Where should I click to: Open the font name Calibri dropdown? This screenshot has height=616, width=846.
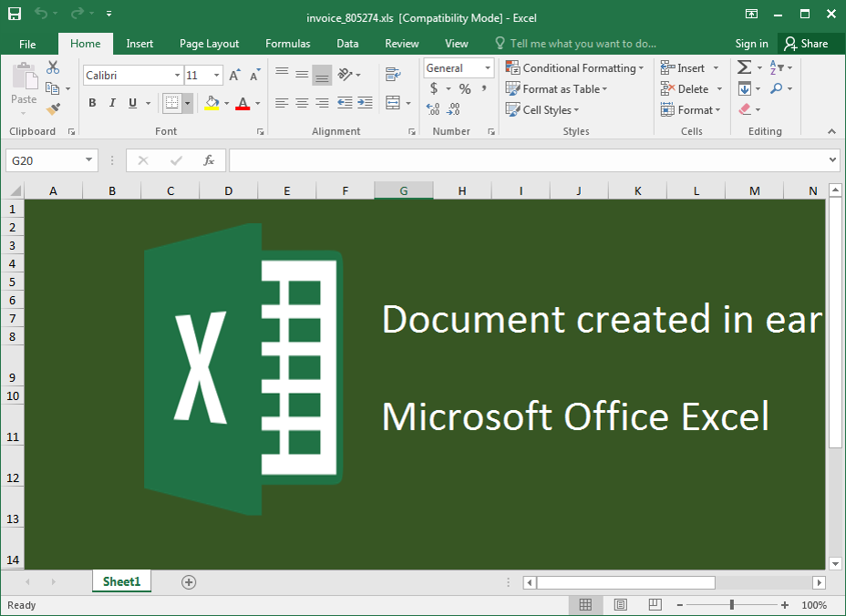point(177,76)
